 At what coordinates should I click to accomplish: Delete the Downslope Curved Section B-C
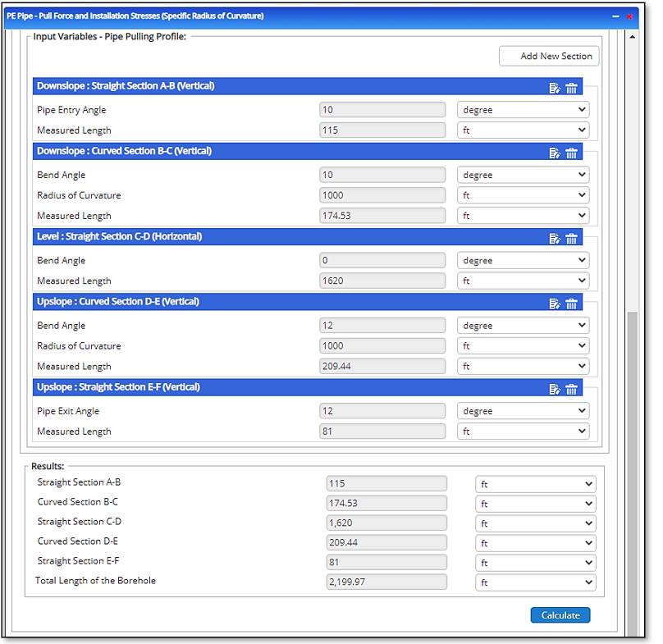click(x=572, y=153)
